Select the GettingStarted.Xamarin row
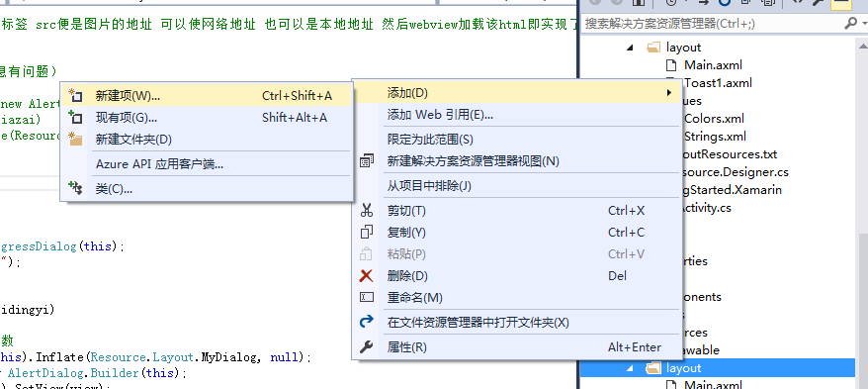Screen dimensions: 868x389 (x=732, y=190)
